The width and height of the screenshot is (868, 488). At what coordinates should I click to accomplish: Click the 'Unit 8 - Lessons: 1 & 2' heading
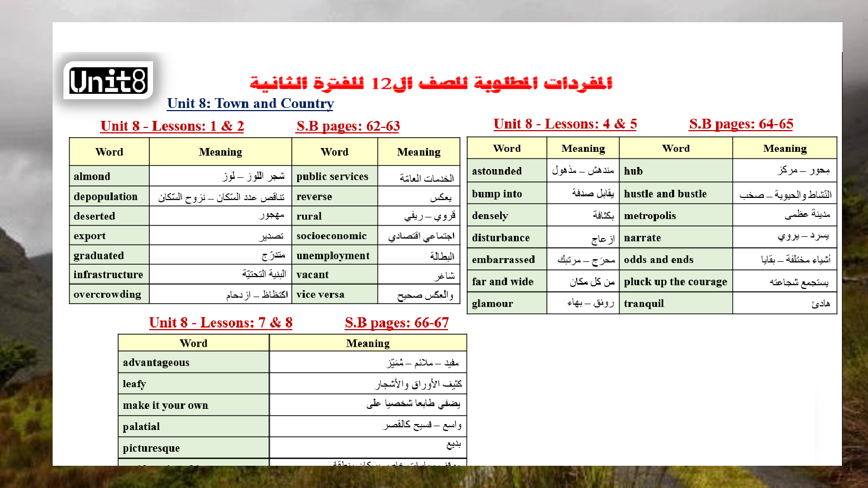(172, 126)
